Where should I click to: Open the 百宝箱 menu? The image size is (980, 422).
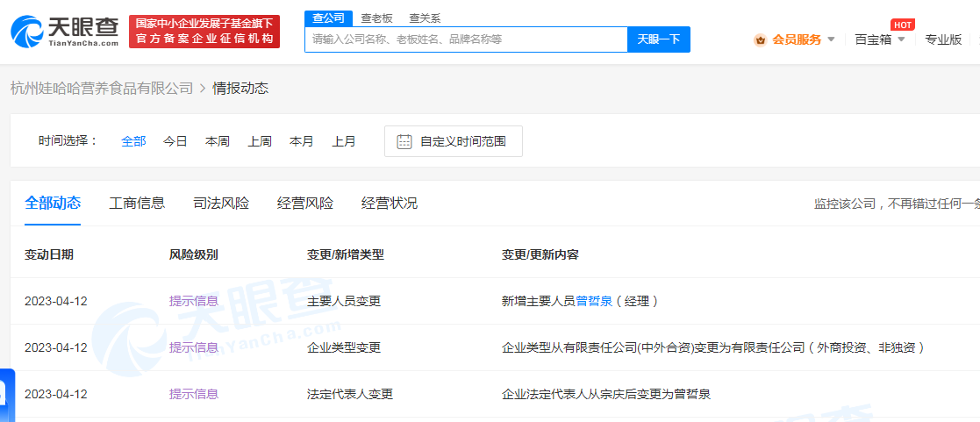(x=873, y=39)
